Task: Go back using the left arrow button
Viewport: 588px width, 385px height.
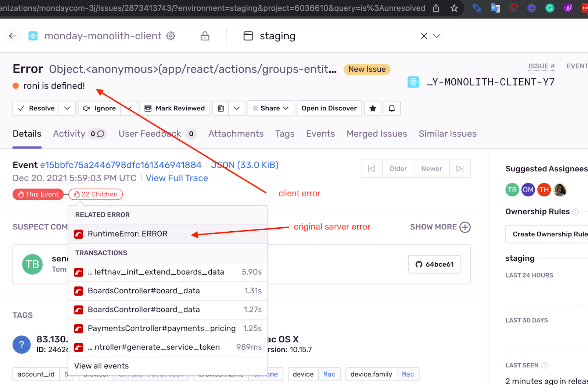Action: pyautogui.click(x=12, y=36)
